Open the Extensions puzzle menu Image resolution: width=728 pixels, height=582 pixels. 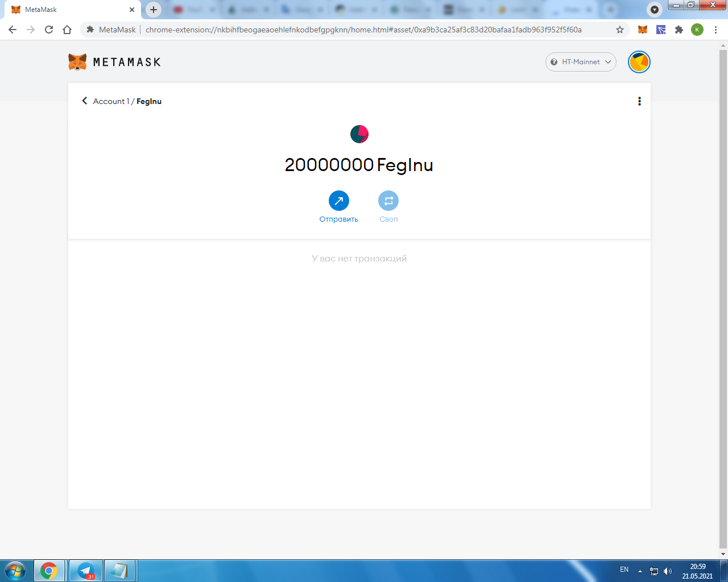click(679, 30)
